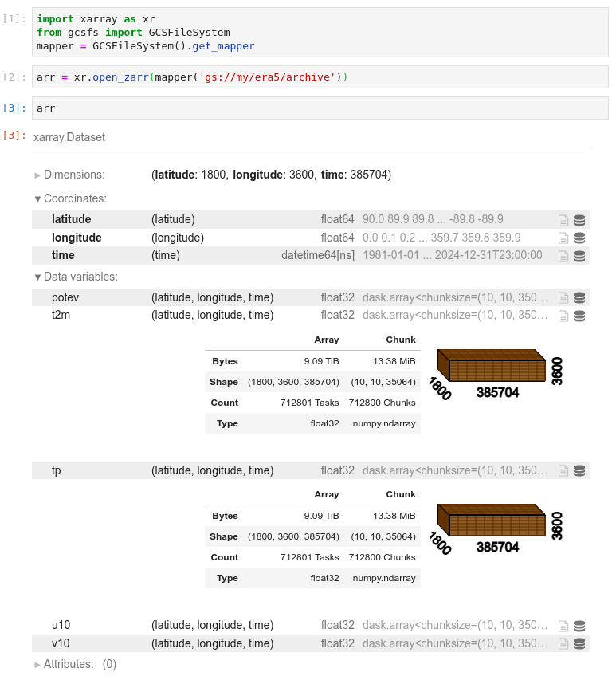Click the latitude values preview 90.0 89.9

coord(433,219)
